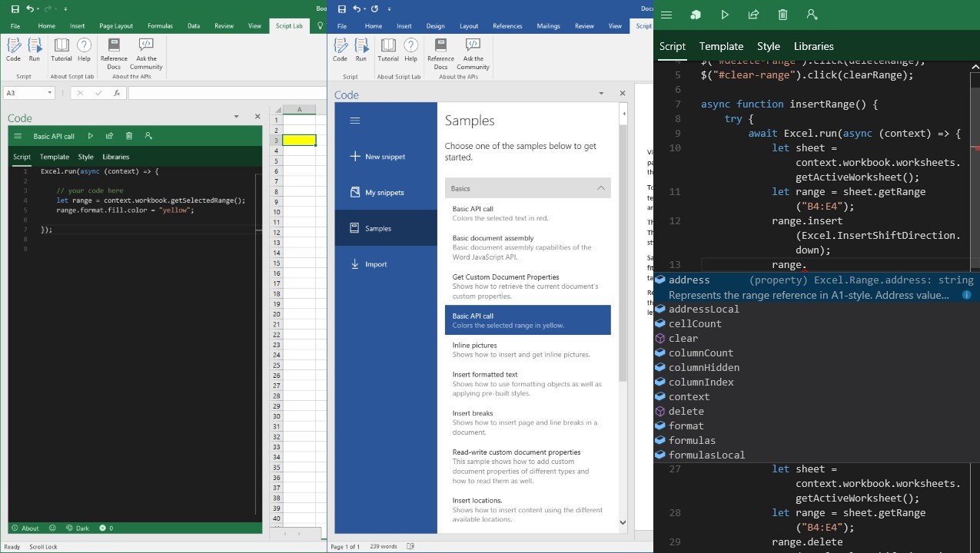Click the trash delete icon in dark editor toolbar
The width and height of the screenshot is (980, 553).
(782, 15)
